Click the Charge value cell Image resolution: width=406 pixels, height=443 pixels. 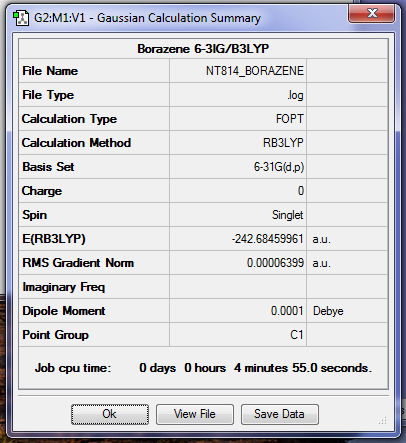coord(238,191)
